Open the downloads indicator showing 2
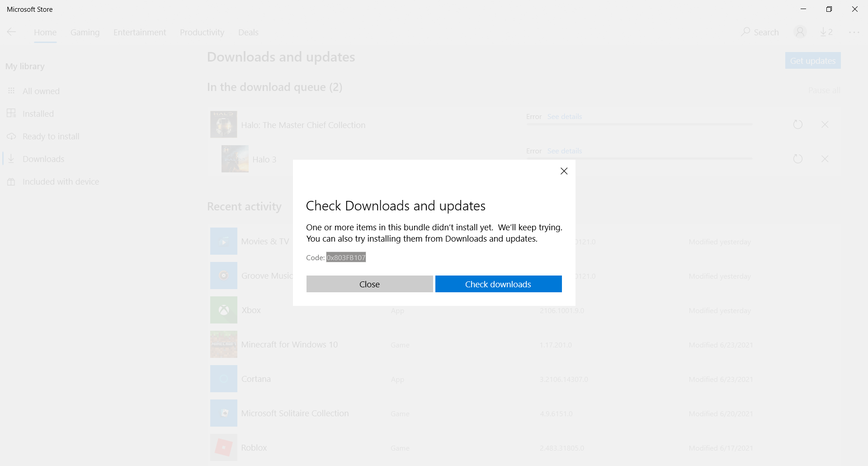The image size is (868, 466). [826, 32]
